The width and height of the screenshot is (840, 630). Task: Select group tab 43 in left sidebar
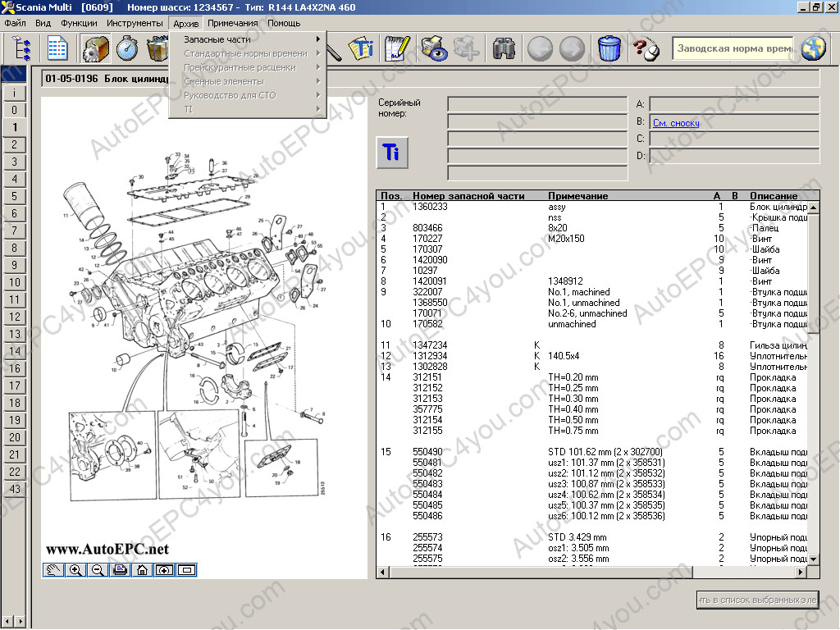(x=14, y=489)
